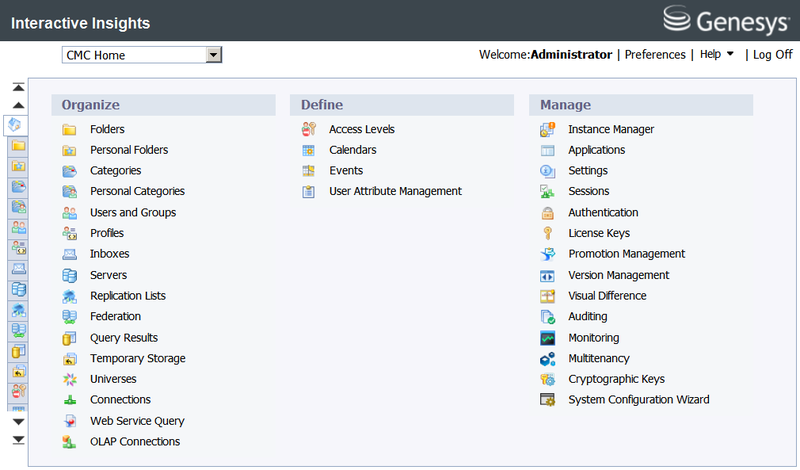The height and width of the screenshot is (470, 800).
Task: Open the Profiles icon
Action: pos(69,233)
